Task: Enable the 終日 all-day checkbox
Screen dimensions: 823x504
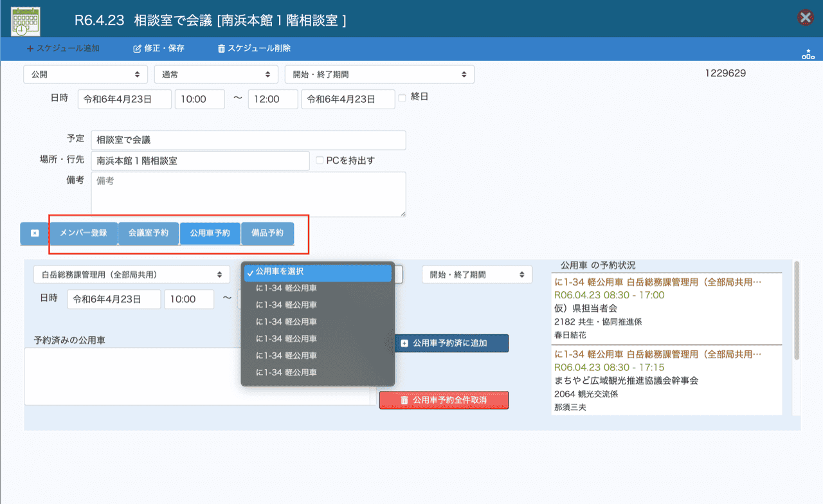Action: (x=402, y=98)
